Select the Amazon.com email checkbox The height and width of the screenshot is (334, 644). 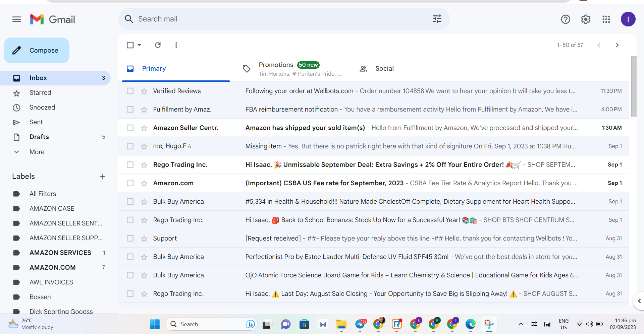click(130, 183)
